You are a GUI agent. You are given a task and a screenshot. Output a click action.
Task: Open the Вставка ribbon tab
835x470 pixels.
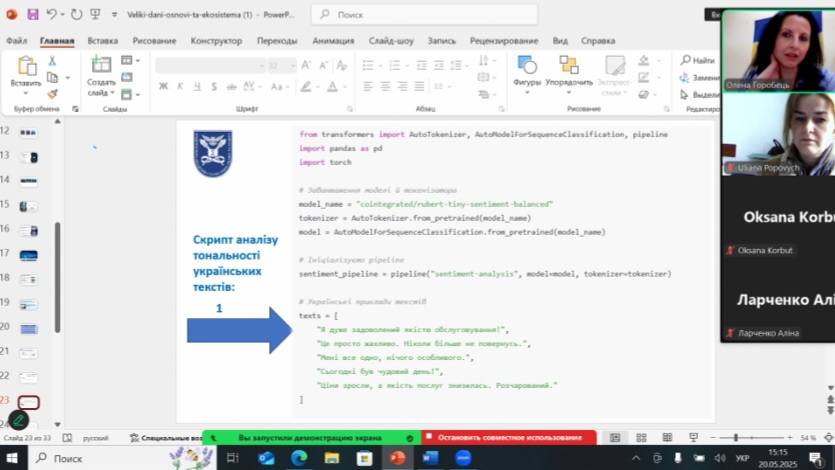click(102, 41)
